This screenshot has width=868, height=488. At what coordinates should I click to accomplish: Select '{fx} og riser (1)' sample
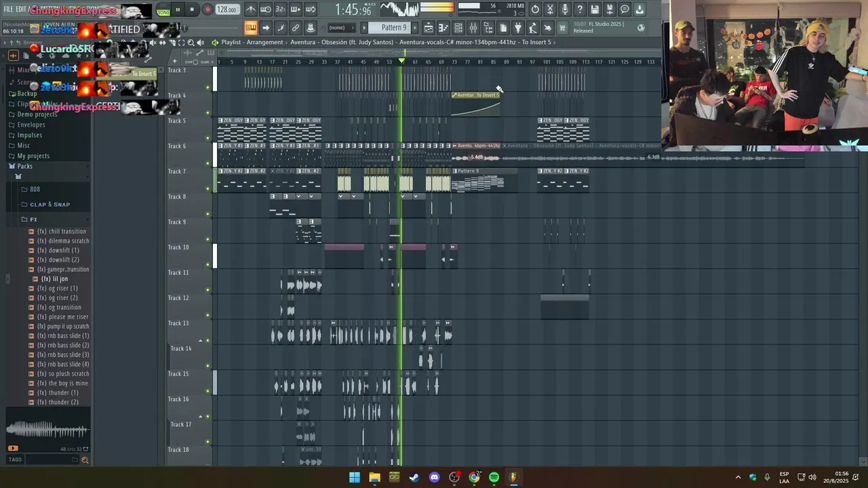pos(58,288)
